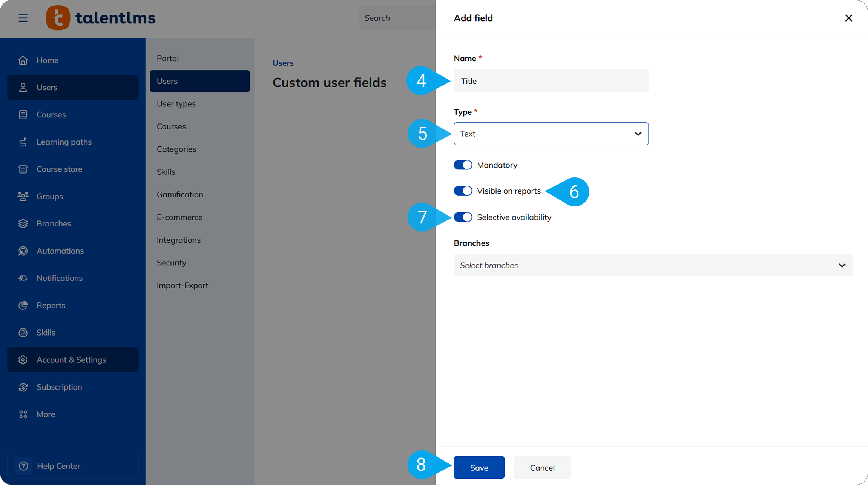Open Learning paths from sidebar icon
This screenshot has height=485, width=868.
(23, 142)
